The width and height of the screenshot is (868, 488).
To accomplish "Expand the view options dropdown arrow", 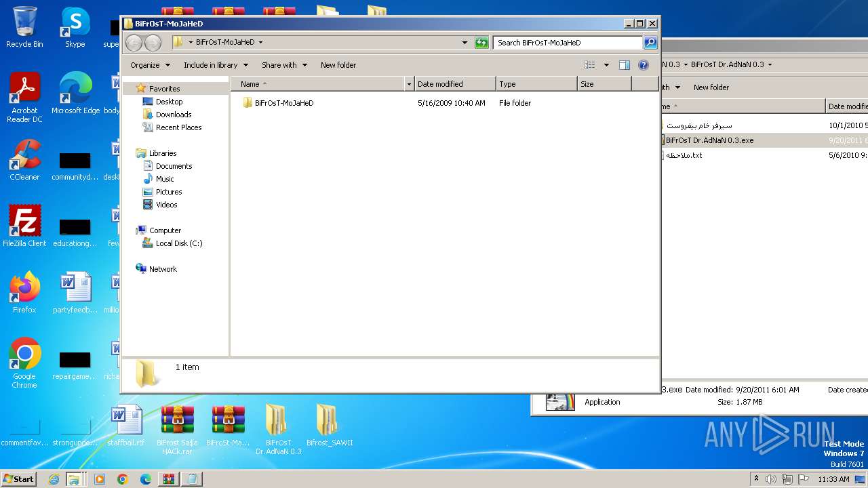I will [x=606, y=65].
